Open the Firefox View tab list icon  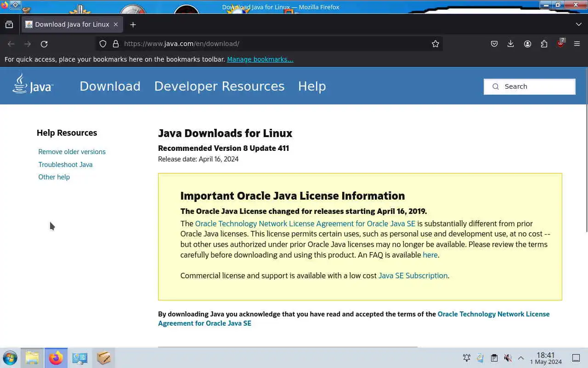(x=9, y=24)
